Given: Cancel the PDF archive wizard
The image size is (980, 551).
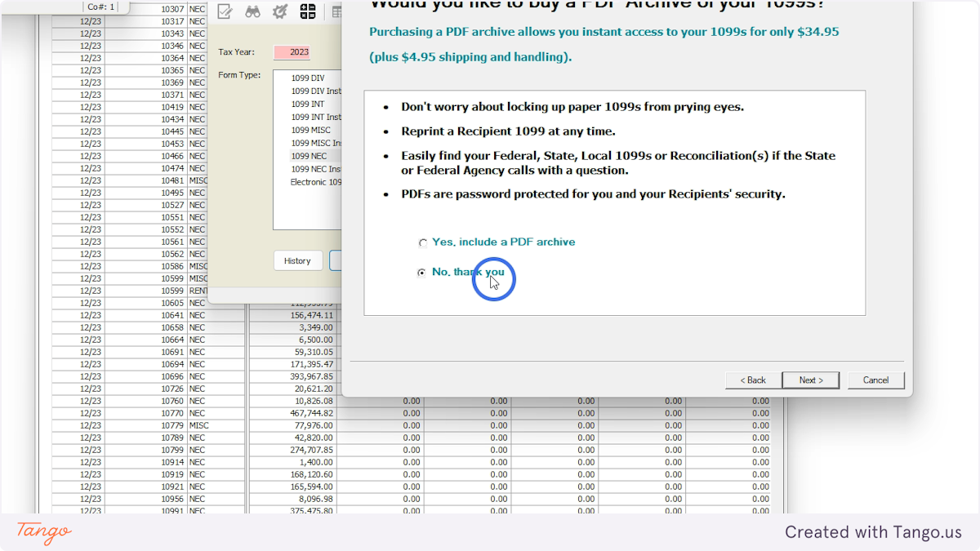Looking at the screenshot, I should (x=875, y=380).
